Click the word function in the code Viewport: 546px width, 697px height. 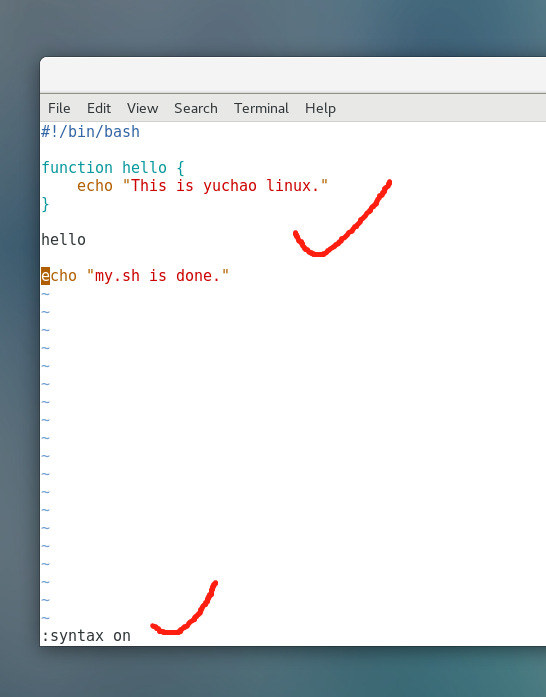point(77,168)
